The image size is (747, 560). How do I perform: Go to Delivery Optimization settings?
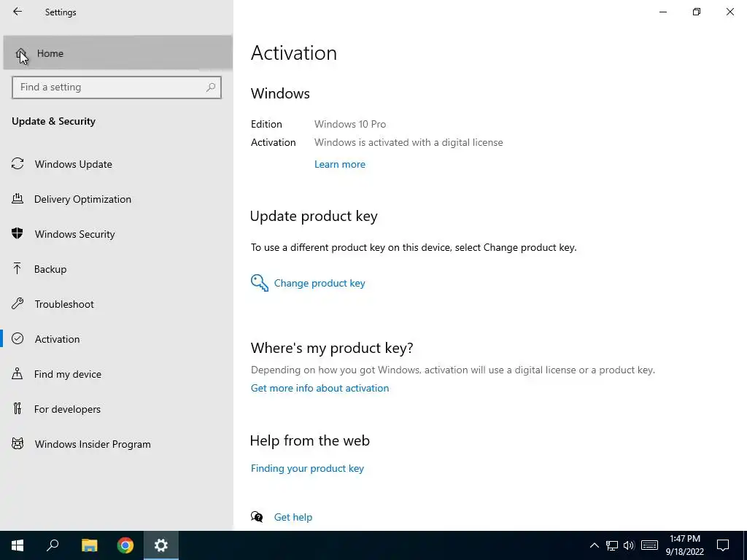117,199
